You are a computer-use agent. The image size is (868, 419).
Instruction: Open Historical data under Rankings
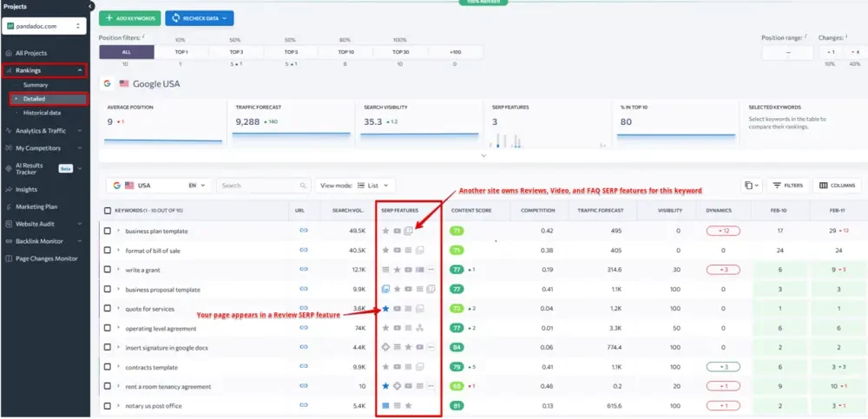(42, 113)
